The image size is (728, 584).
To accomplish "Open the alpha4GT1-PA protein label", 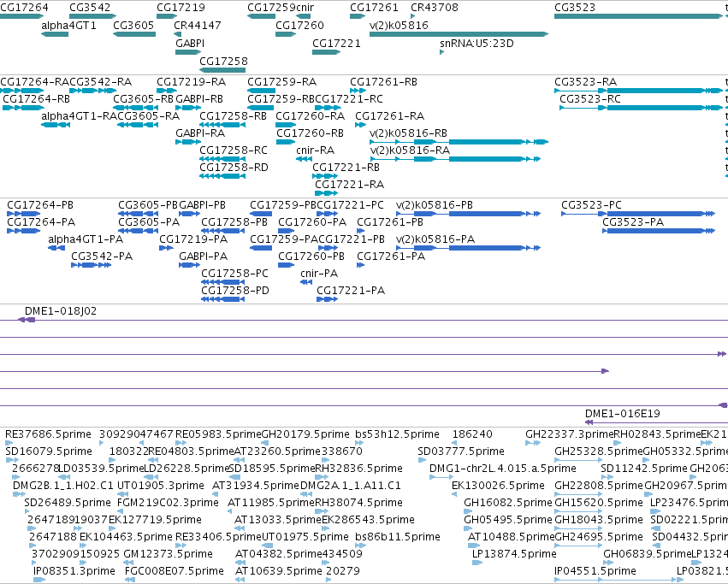I will coord(86,239).
